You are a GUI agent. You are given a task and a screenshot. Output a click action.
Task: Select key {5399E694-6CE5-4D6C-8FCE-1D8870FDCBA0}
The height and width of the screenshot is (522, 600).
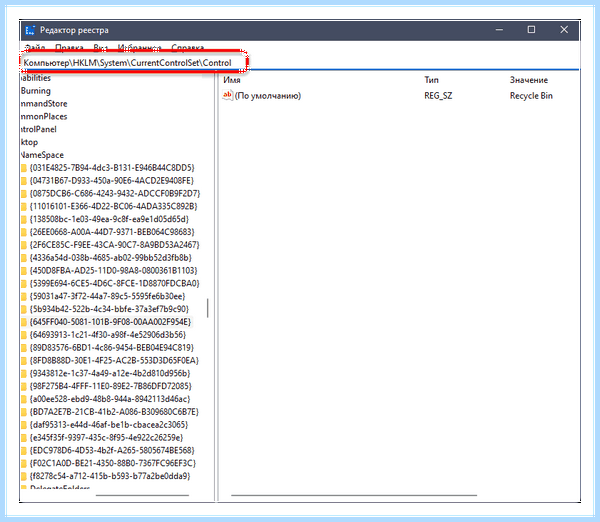[x=114, y=283]
